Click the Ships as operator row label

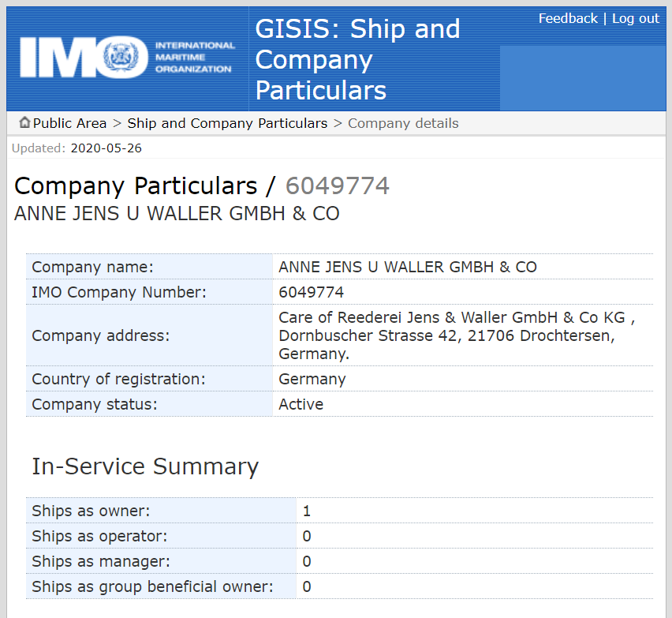point(99,536)
